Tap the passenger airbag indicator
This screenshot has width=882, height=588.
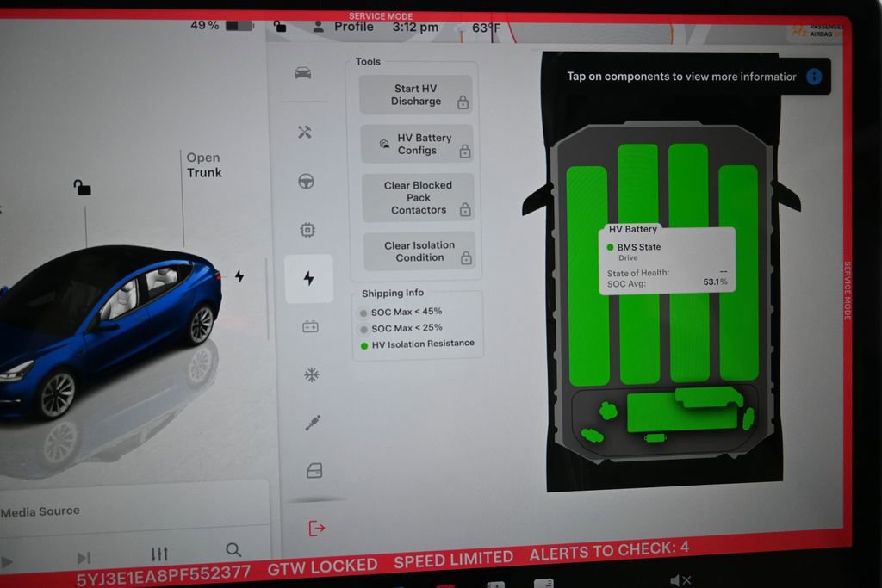[x=817, y=30]
